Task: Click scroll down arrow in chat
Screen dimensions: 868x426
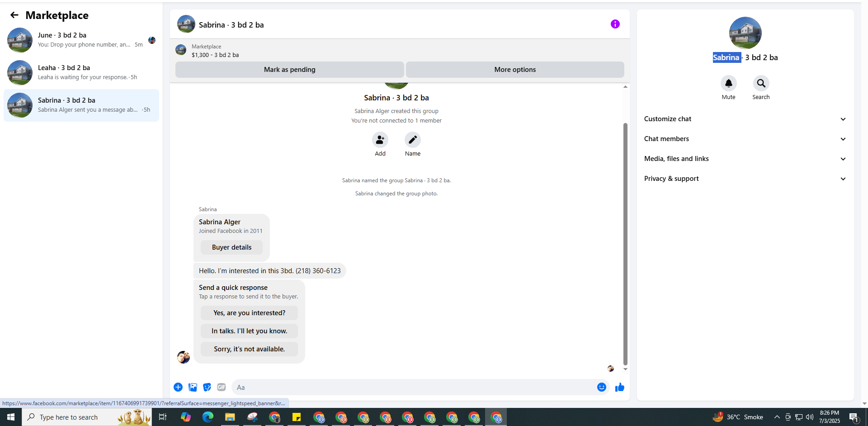Action: 625,369
